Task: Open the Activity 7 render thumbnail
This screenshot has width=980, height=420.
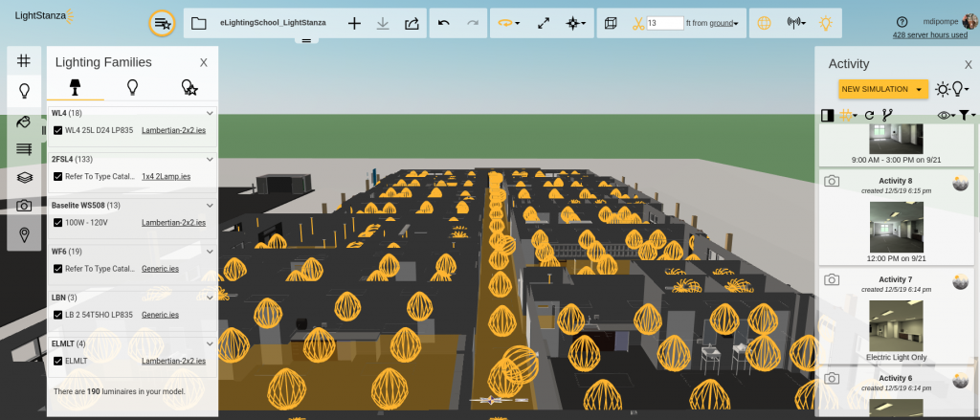Action: (896, 325)
